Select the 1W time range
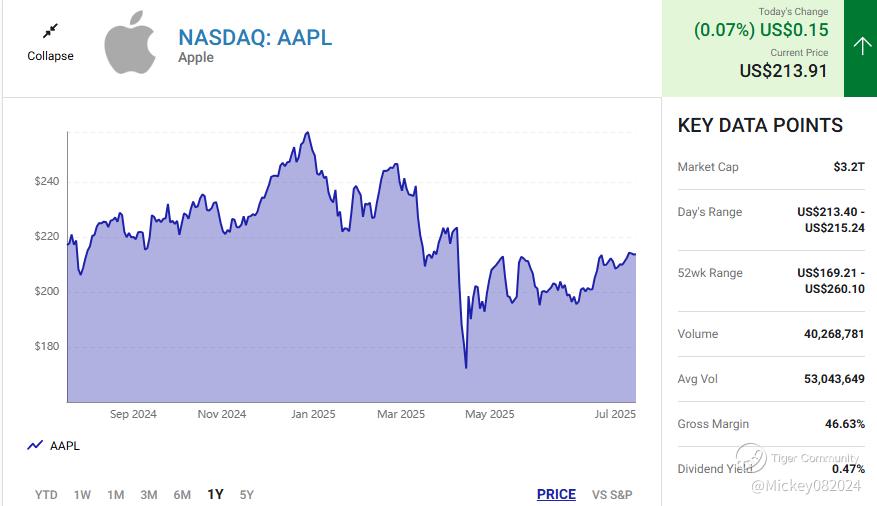 82,494
